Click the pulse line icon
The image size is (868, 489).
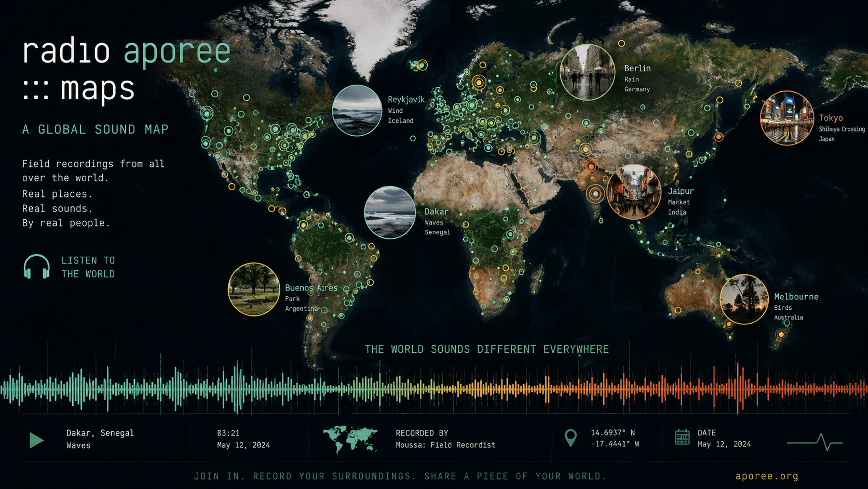(815, 442)
